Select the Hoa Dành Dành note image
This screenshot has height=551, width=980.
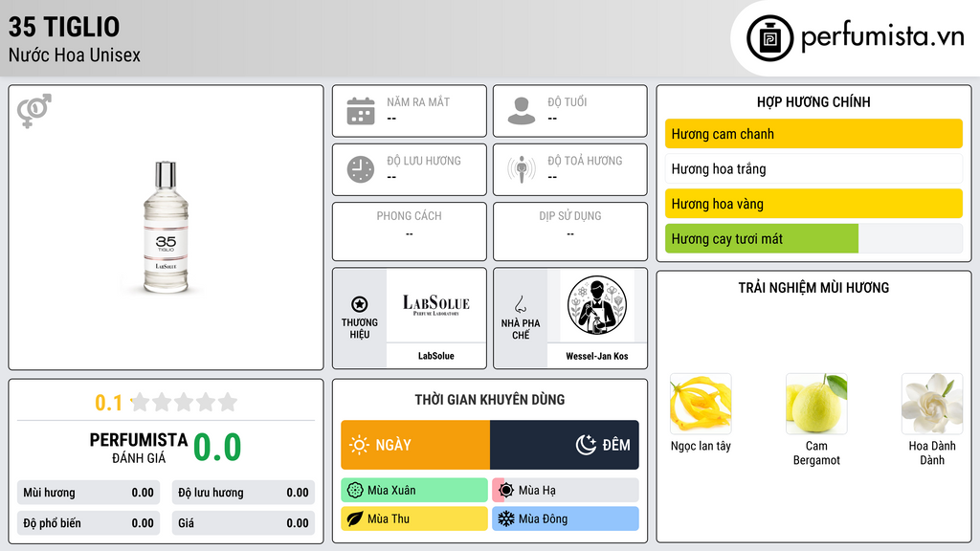tap(932, 404)
